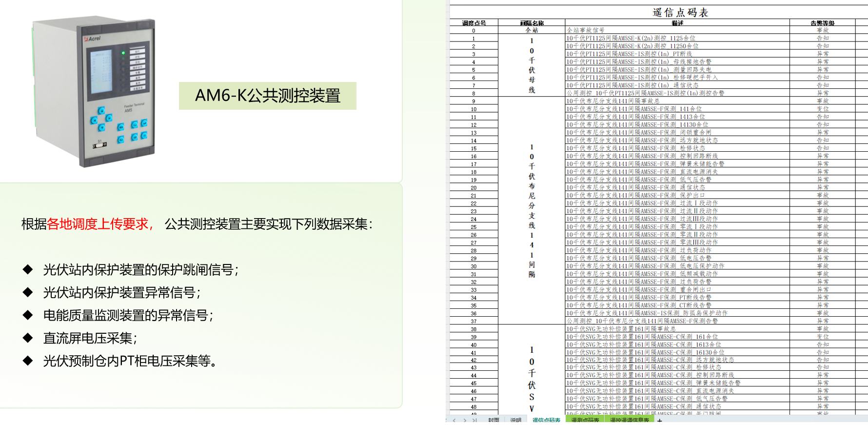Select the 调度点号 column header
Image resolution: width=868 pixels, height=425 pixels.
[x=473, y=23]
